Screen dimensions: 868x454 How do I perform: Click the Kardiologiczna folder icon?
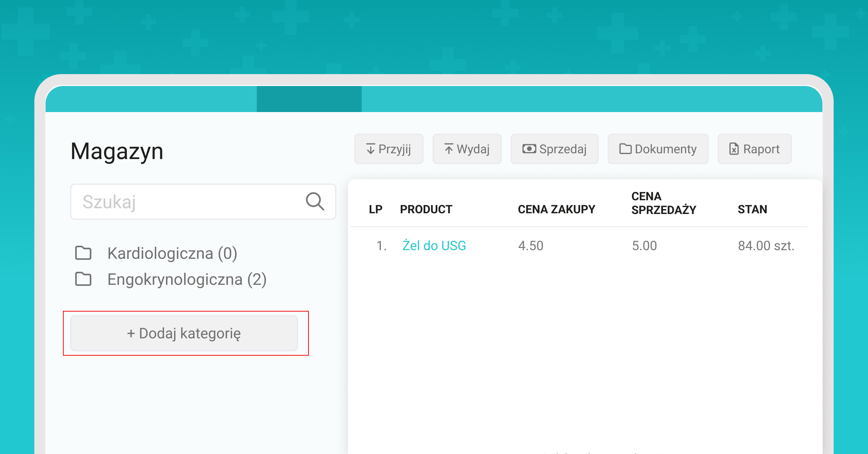point(83,253)
